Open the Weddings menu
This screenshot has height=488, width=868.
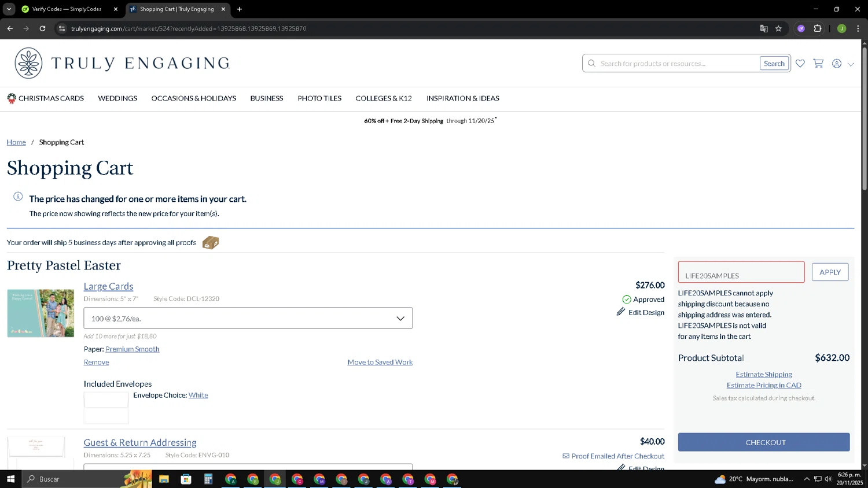(117, 98)
